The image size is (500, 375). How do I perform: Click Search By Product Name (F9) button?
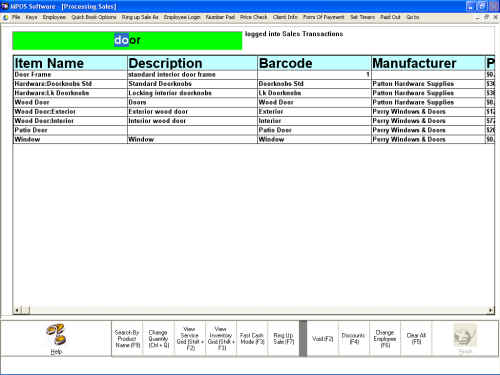(127, 339)
